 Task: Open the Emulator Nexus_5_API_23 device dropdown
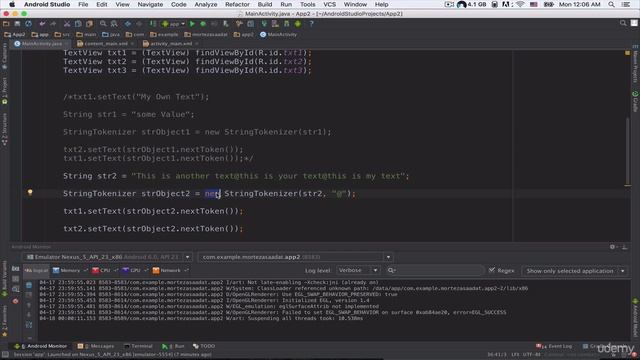click(x=107, y=257)
